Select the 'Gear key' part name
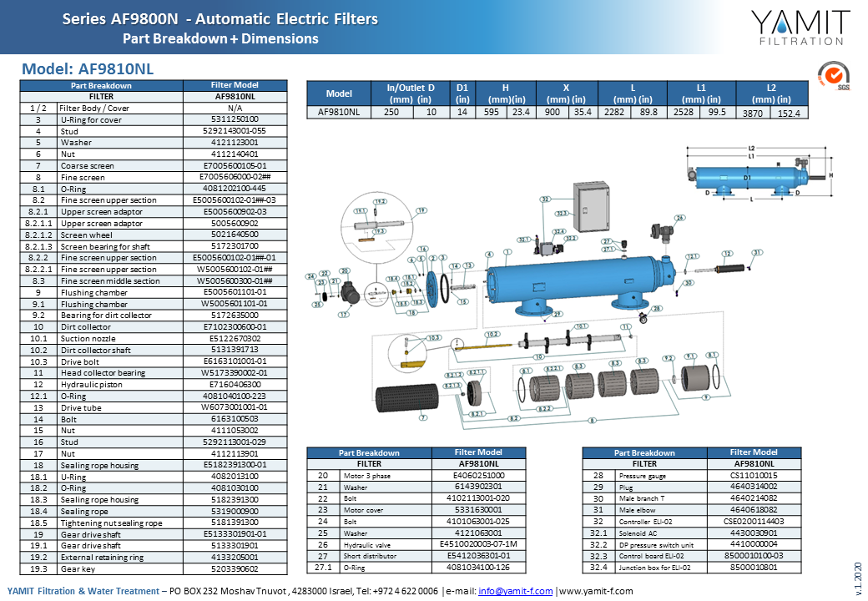This screenshot has height=601, width=868. [78, 569]
